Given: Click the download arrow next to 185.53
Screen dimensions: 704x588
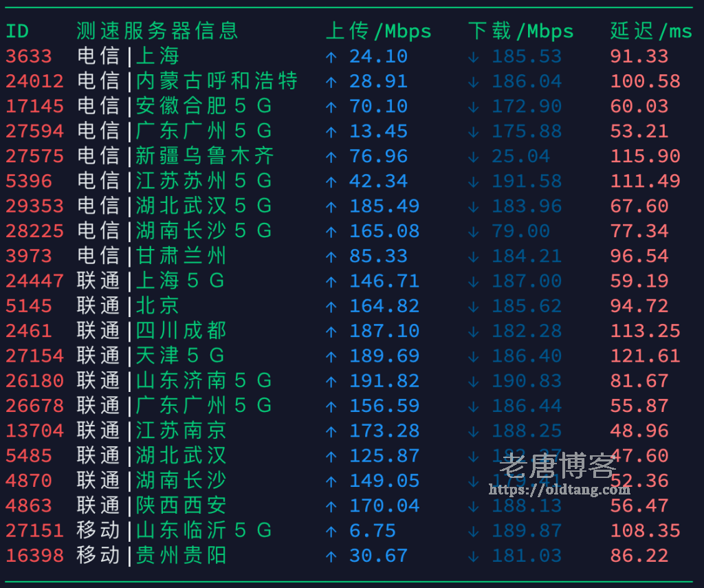Looking at the screenshot, I should 473,56.
